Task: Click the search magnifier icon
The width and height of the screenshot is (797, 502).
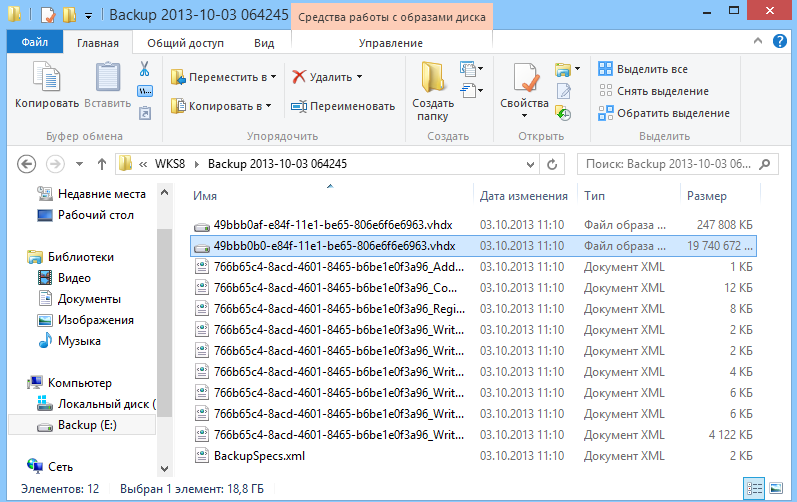Action: (x=764, y=164)
